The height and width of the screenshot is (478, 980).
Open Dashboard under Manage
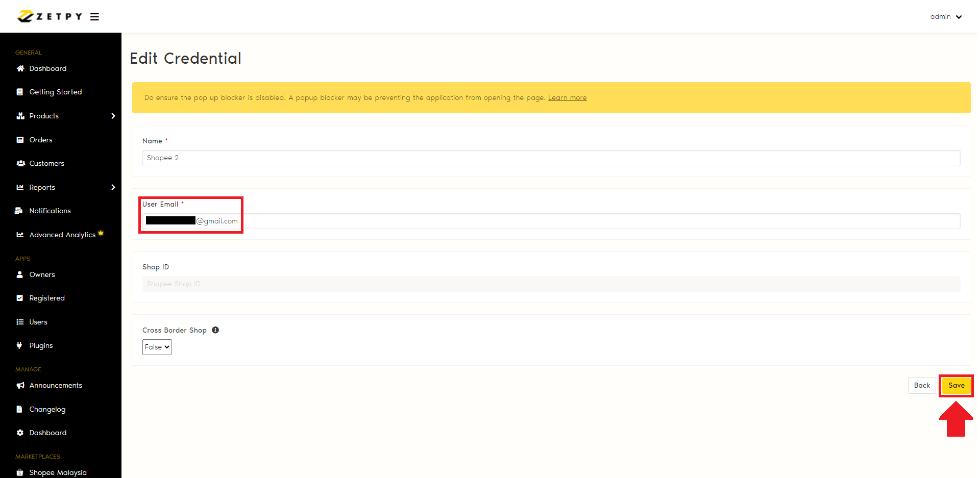(48, 433)
